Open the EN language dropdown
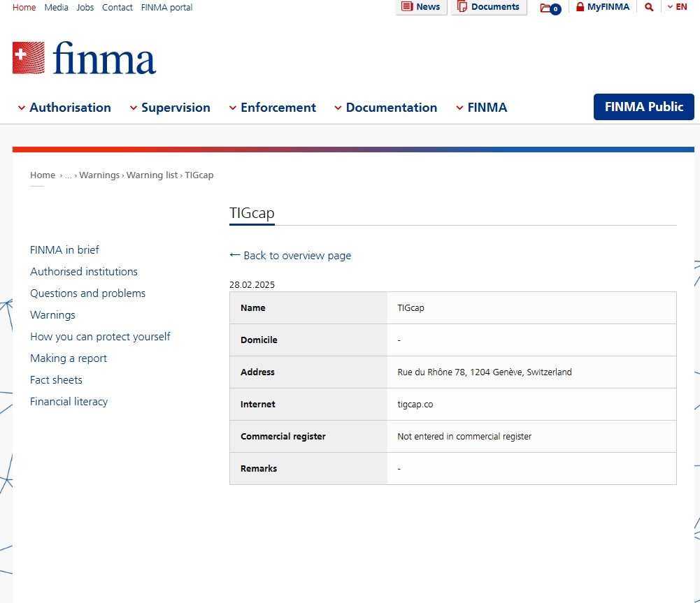The width and height of the screenshot is (700, 603). 677,7
